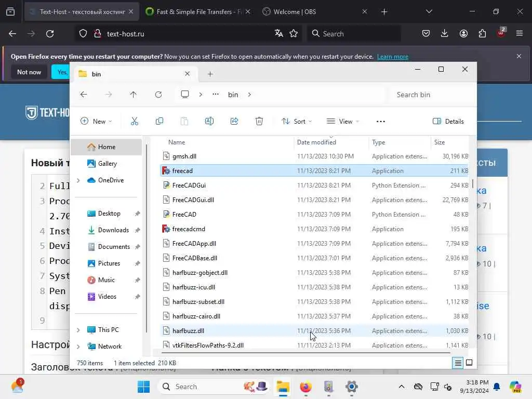Open Firefox extensions puzzle icon
Screen dimensions: 532x399
482,34
